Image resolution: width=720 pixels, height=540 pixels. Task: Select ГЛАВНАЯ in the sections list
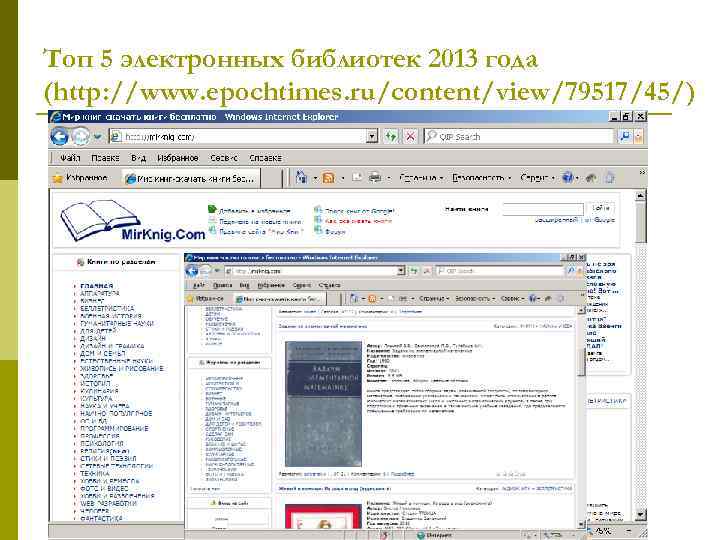point(96,286)
